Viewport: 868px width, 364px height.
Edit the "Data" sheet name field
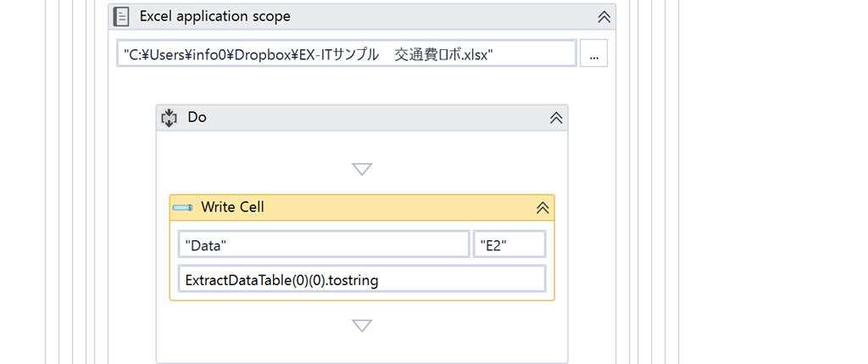(324, 244)
